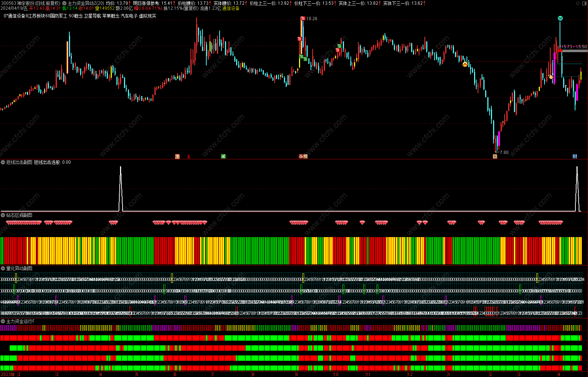Viewport: 588px width, 377px height.
Task: Click the 7.80 low price label
Action: click(504, 153)
